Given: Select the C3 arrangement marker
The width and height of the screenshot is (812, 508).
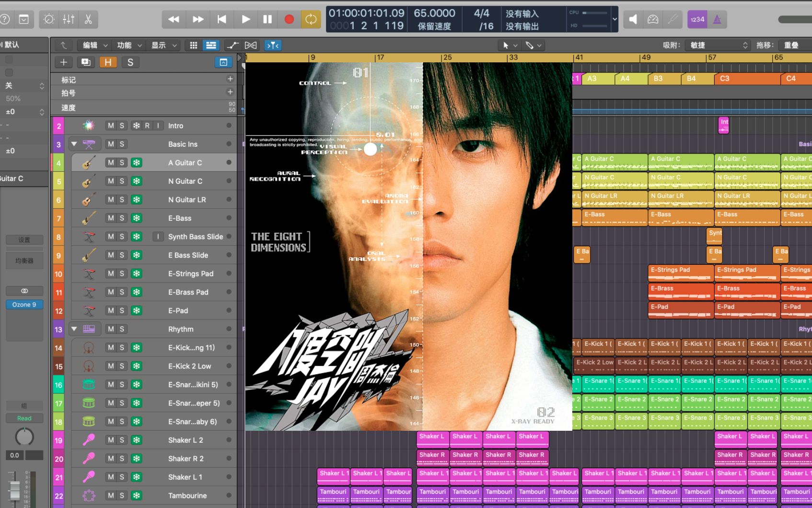Looking at the screenshot, I should pos(747,78).
